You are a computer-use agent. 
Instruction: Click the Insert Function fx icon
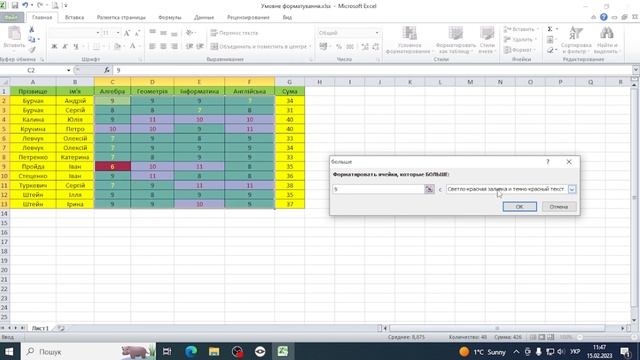coord(107,70)
